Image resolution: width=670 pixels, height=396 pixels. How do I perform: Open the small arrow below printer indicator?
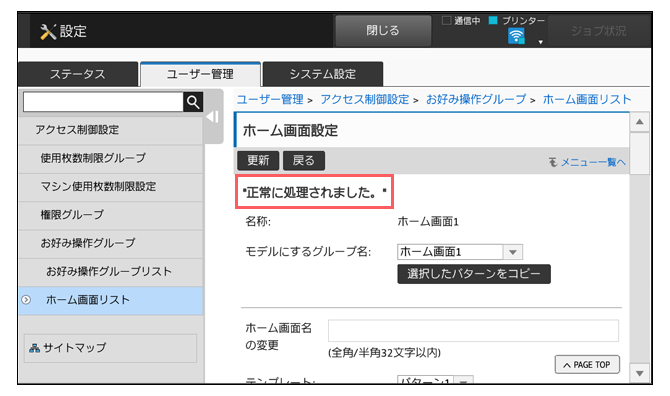tap(541, 42)
